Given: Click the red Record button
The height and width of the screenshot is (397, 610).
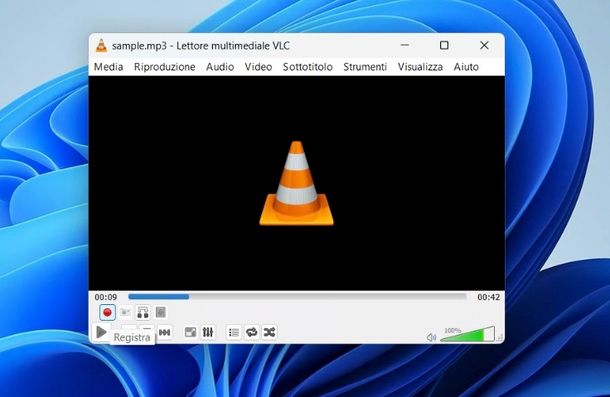Looking at the screenshot, I should coord(107,312).
